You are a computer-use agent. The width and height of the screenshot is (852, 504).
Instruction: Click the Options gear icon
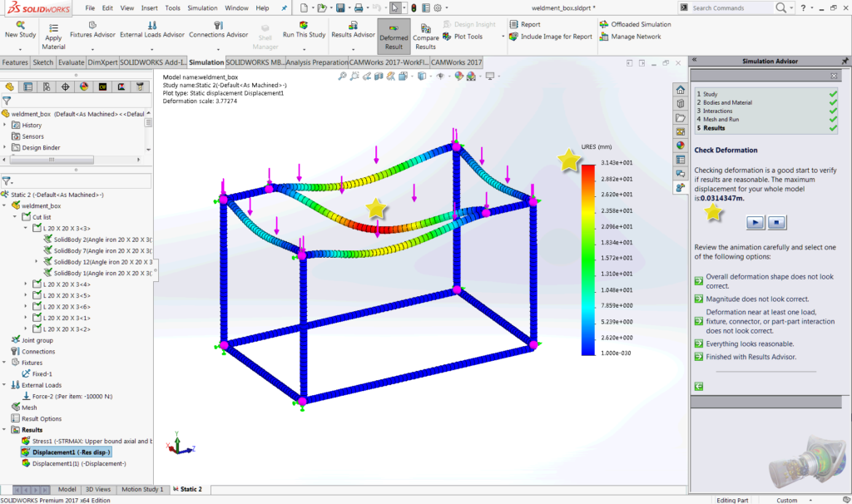[x=438, y=8]
